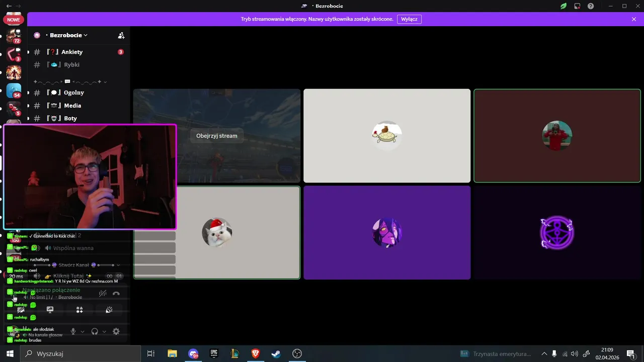
Task: Disconnect from voice with hang-up icon
Action: click(116, 293)
